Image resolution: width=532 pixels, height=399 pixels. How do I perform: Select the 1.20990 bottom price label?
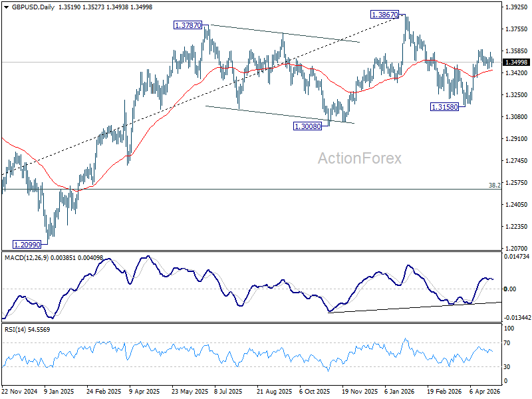pos(27,244)
